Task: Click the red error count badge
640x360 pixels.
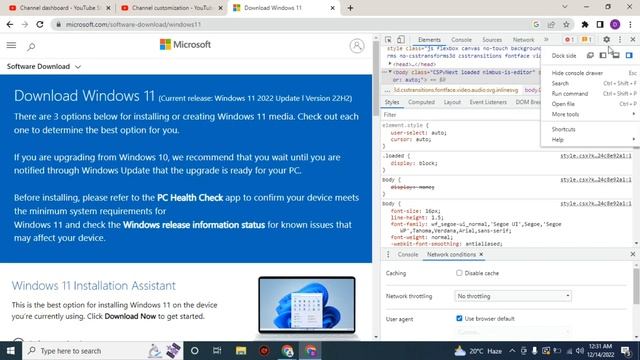Action: (x=569, y=40)
